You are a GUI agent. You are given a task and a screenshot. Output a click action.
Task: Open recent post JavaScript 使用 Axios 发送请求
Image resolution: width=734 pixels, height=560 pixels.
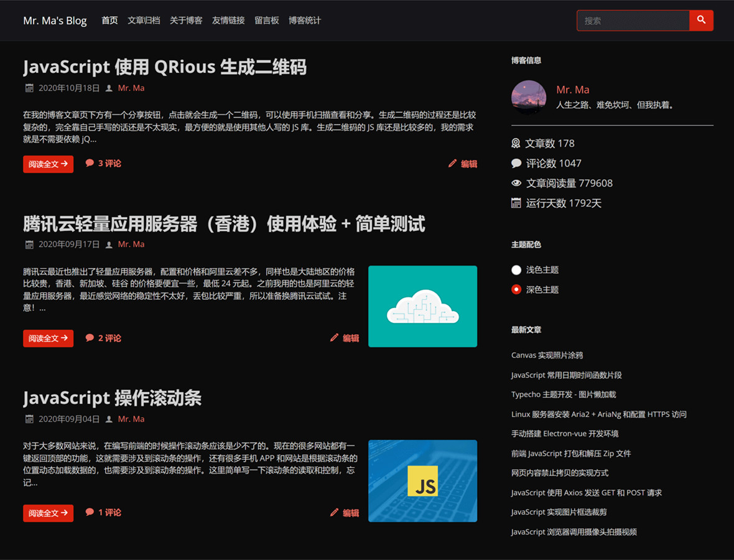[587, 493]
